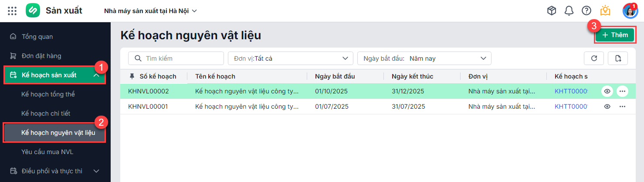The width and height of the screenshot is (644, 182).
Task: Click the Tìm kiếm search field
Action: point(176,58)
